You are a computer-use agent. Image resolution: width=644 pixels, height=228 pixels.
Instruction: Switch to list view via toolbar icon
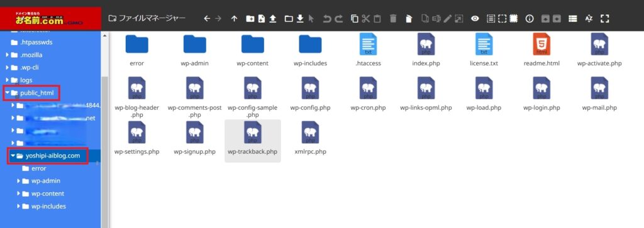(x=572, y=18)
